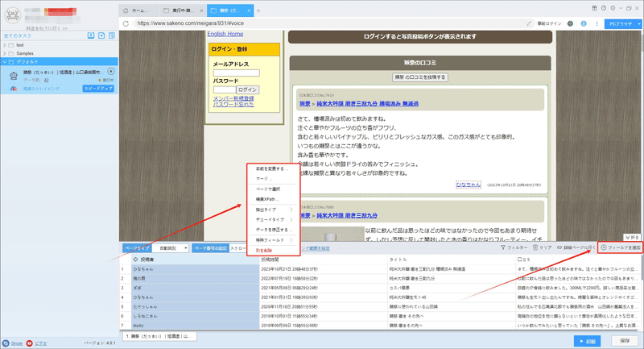This screenshot has width=644, height=349.
Task: Open the help question-mark icon in title bar
Action: coord(603,8)
